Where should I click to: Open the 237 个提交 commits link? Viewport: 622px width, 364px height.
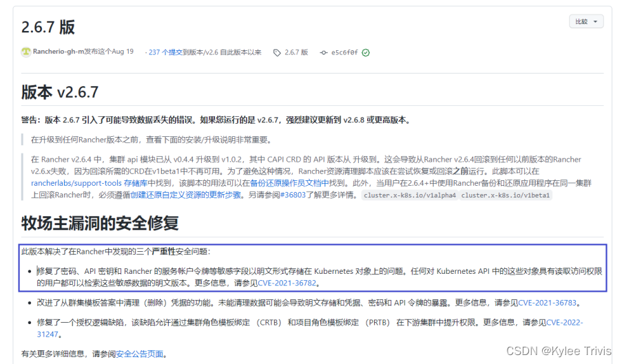165,52
